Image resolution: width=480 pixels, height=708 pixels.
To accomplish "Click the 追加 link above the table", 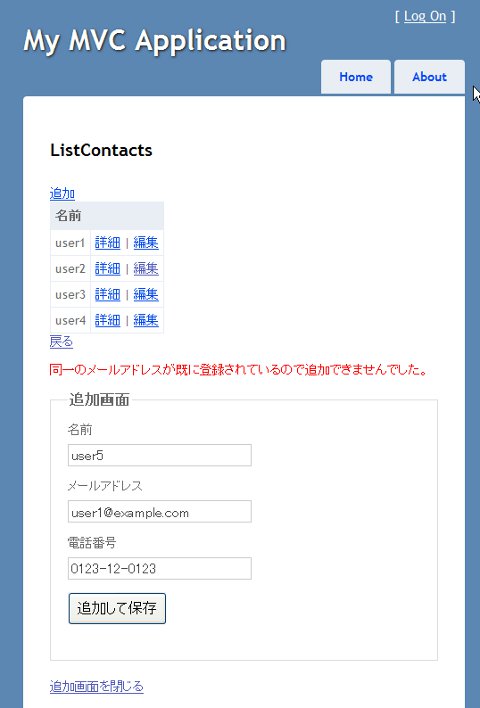I will (x=62, y=193).
